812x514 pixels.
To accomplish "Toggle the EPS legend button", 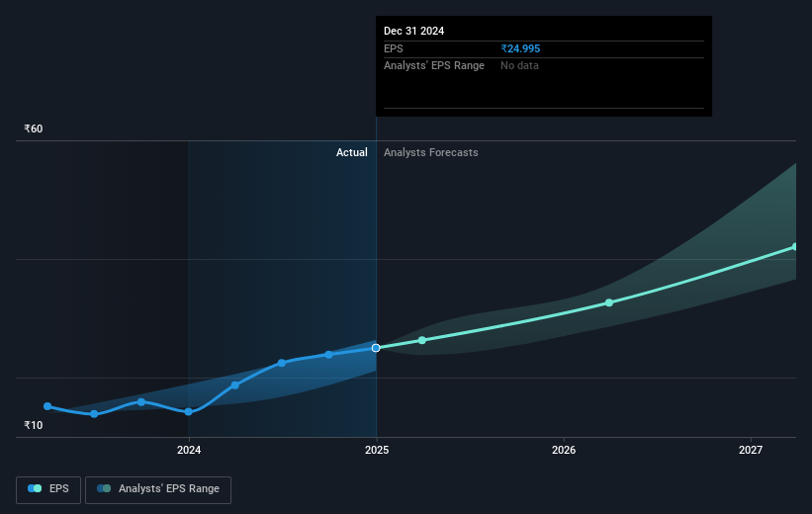I will pyautogui.click(x=48, y=489).
